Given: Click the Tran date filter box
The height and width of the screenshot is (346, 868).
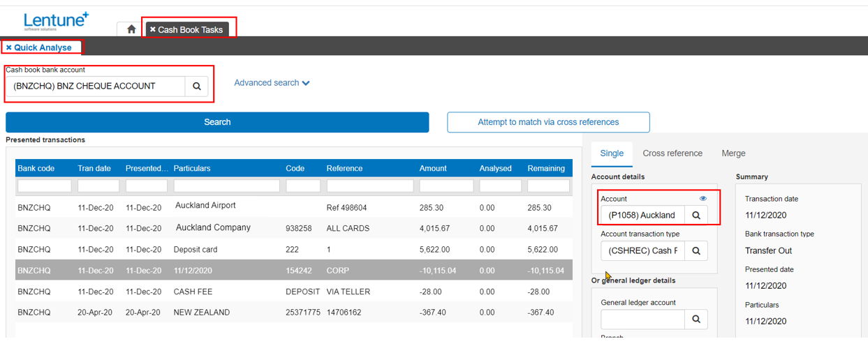Looking at the screenshot, I should point(98,186).
